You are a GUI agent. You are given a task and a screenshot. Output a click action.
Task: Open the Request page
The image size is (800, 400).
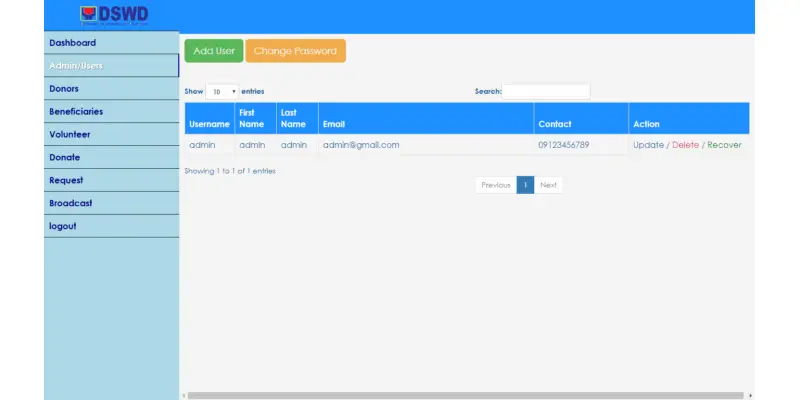[x=111, y=181]
